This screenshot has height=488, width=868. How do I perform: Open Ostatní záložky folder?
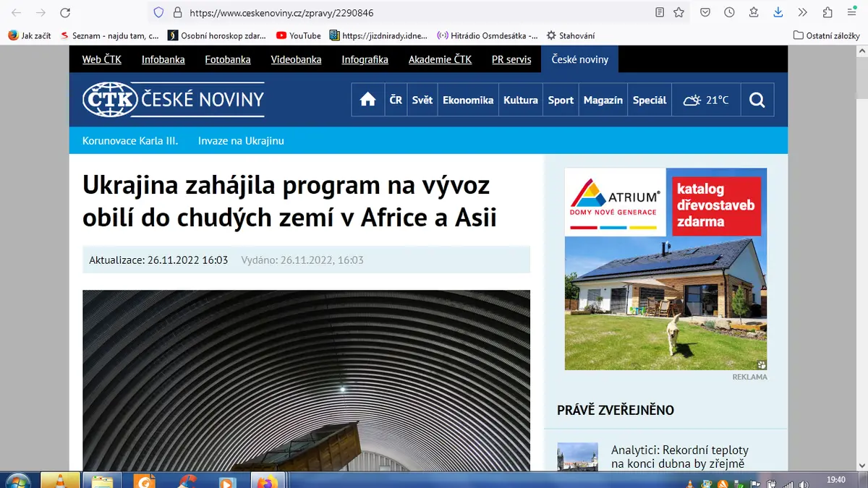[826, 35]
